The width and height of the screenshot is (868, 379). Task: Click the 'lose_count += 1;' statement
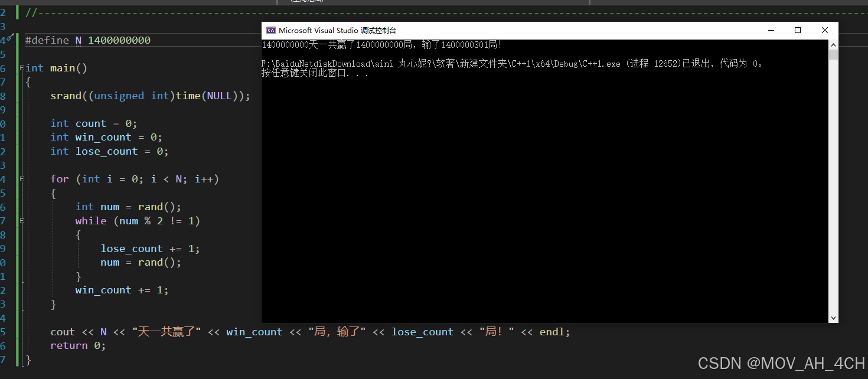(151, 249)
